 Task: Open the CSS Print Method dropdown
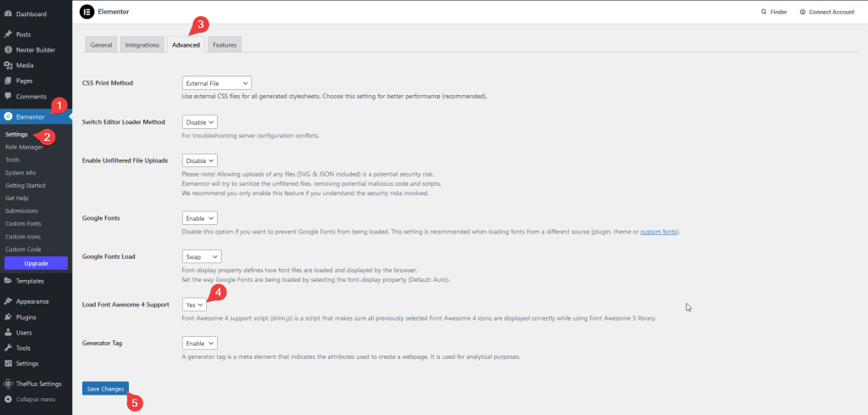(x=217, y=83)
